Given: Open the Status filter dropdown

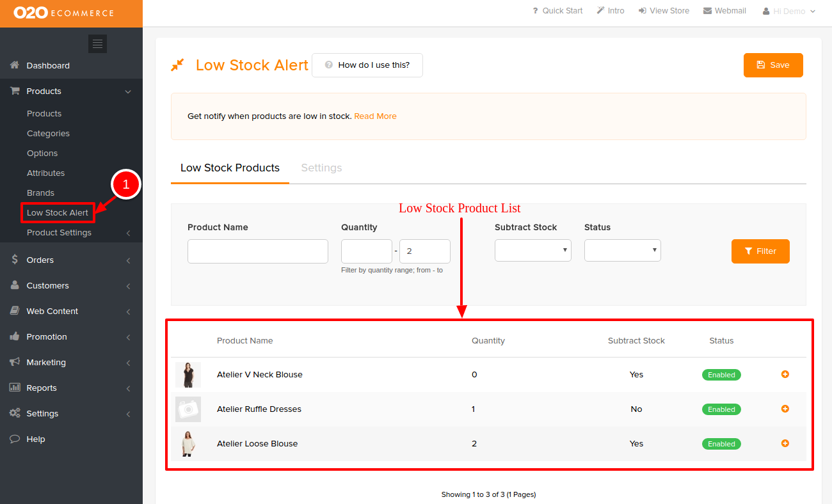Looking at the screenshot, I should (622, 250).
